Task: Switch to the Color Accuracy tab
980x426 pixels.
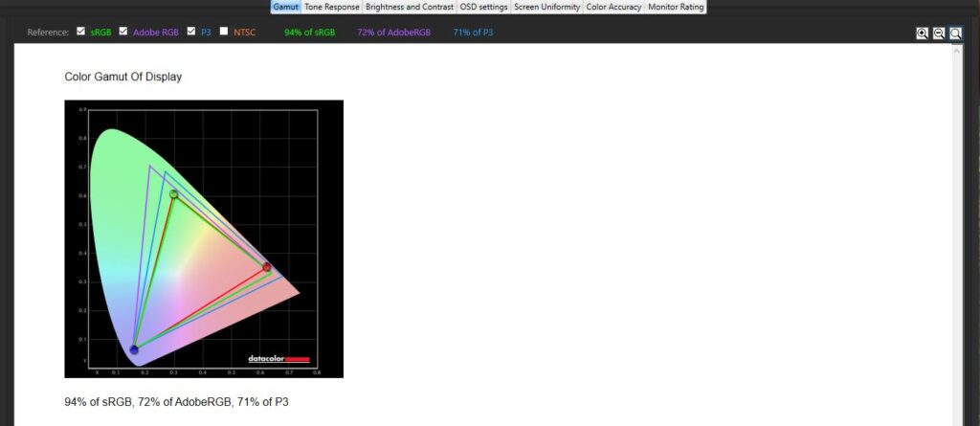Action: (613, 7)
